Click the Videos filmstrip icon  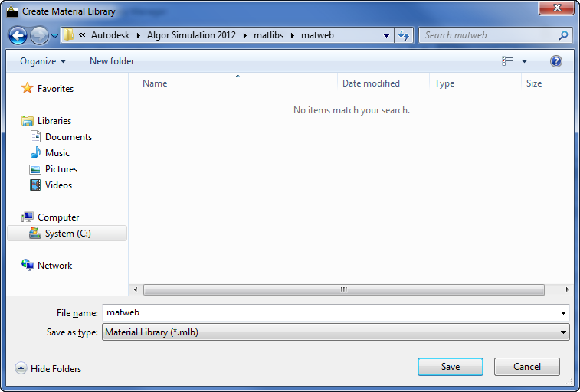pyautogui.click(x=35, y=185)
